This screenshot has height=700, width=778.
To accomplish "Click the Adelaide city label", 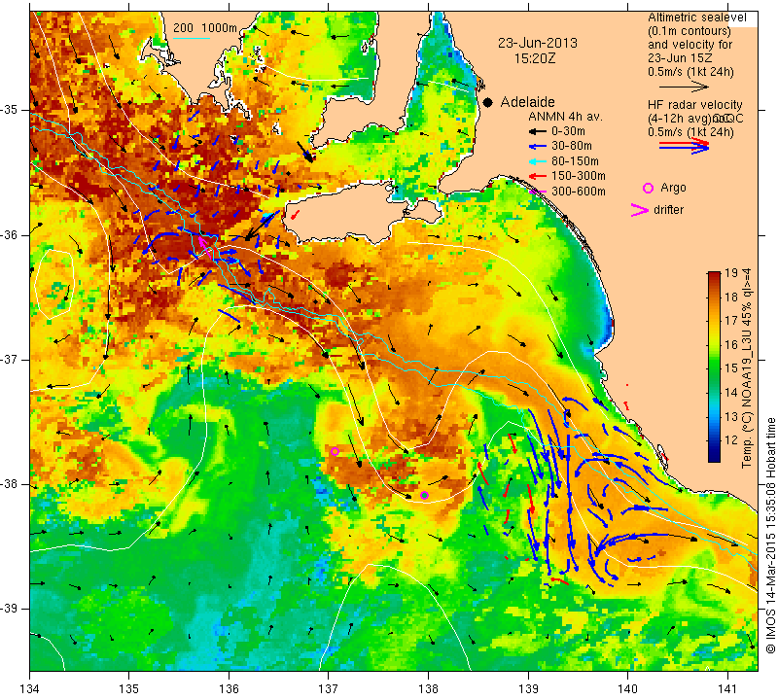I will click(x=527, y=102).
